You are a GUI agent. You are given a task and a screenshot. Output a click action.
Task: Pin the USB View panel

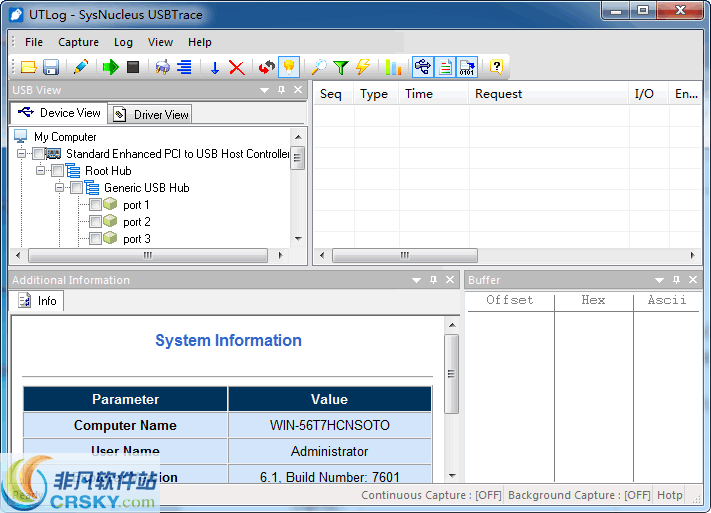click(282, 90)
